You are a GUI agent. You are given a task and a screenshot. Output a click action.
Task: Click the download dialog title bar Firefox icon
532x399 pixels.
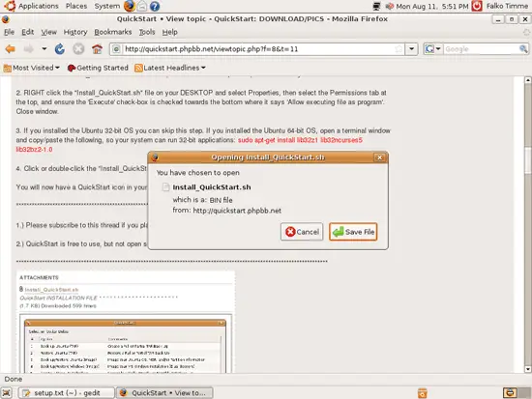point(156,157)
